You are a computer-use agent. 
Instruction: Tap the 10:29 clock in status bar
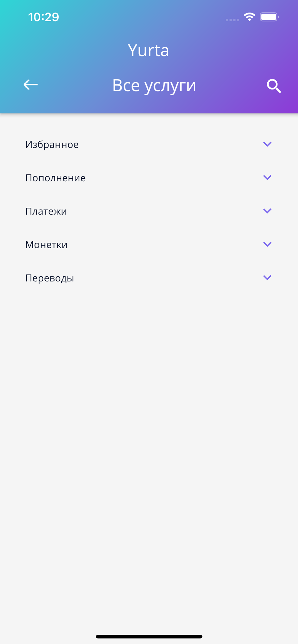point(44,17)
